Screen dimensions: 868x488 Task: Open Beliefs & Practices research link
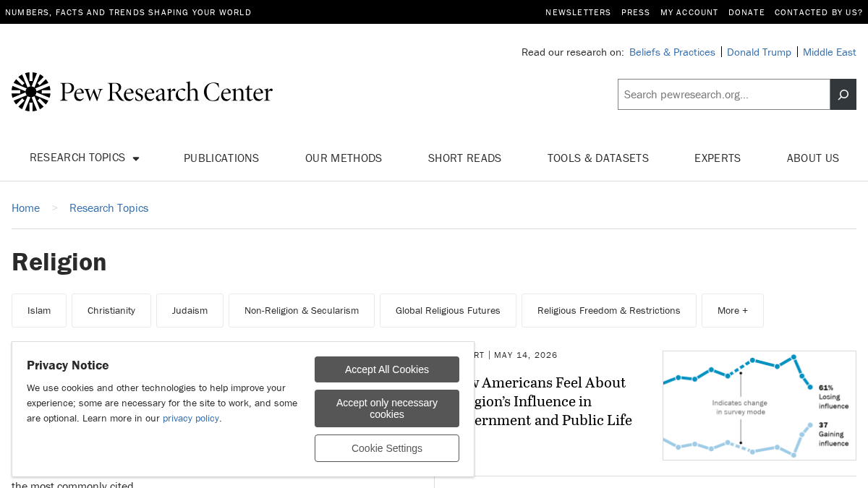click(672, 52)
